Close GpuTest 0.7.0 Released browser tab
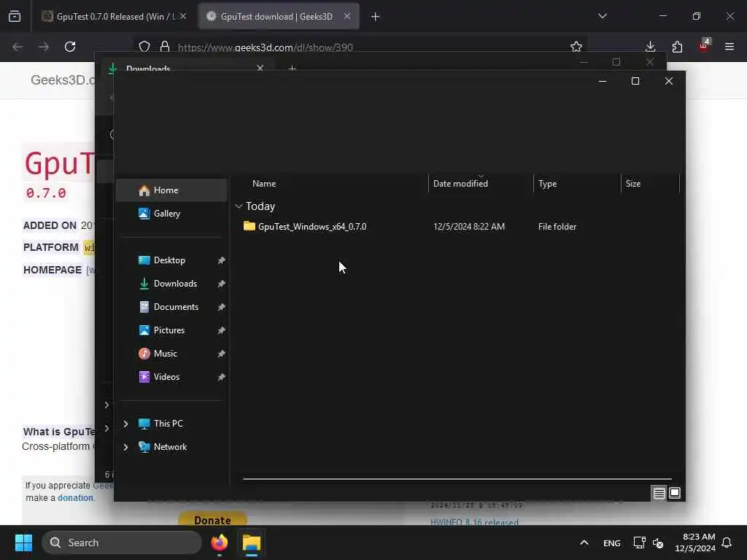 [x=183, y=16]
